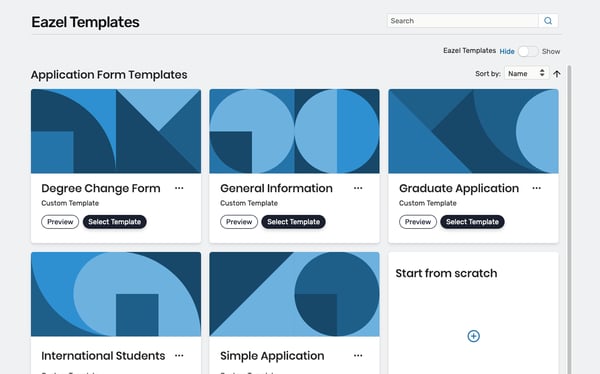Preview the General Information template

click(239, 222)
